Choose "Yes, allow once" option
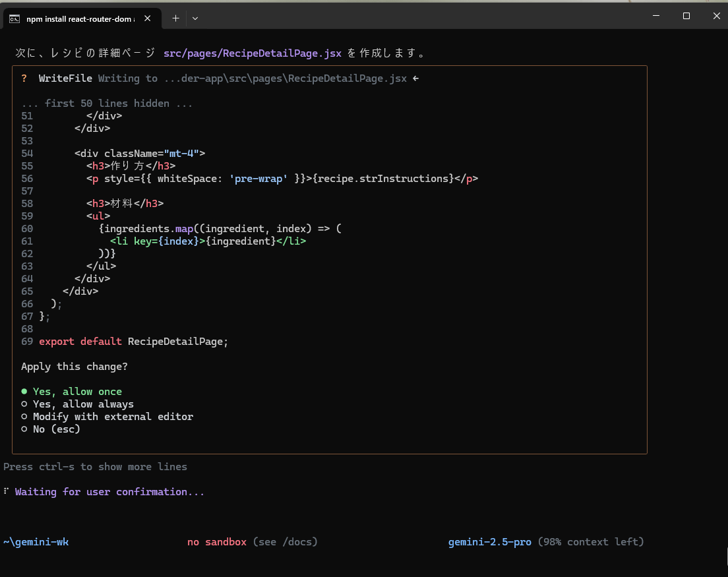 click(77, 392)
